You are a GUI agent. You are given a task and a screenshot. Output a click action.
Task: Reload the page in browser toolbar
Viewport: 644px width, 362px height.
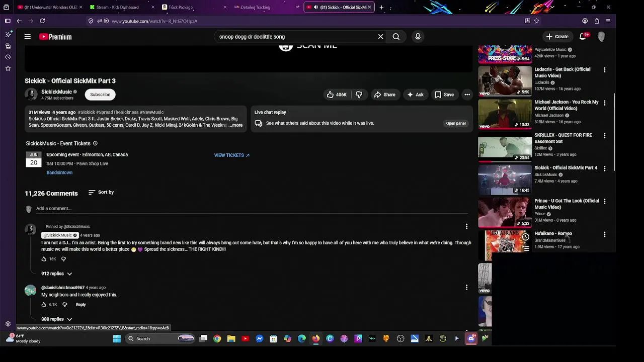pos(42,21)
